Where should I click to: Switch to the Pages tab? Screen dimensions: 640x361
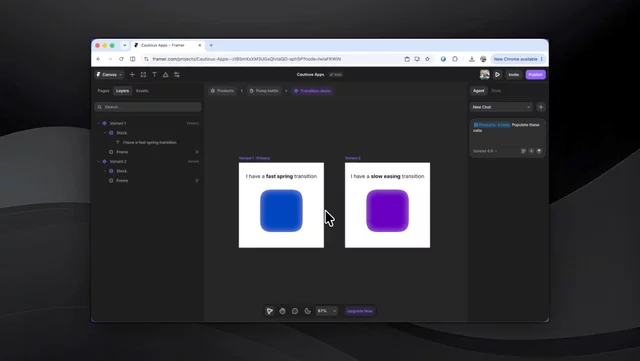pos(103,91)
